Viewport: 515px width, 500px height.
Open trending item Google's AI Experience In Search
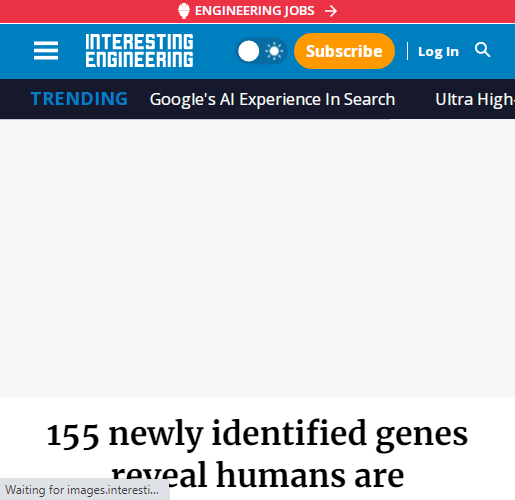pos(272,99)
